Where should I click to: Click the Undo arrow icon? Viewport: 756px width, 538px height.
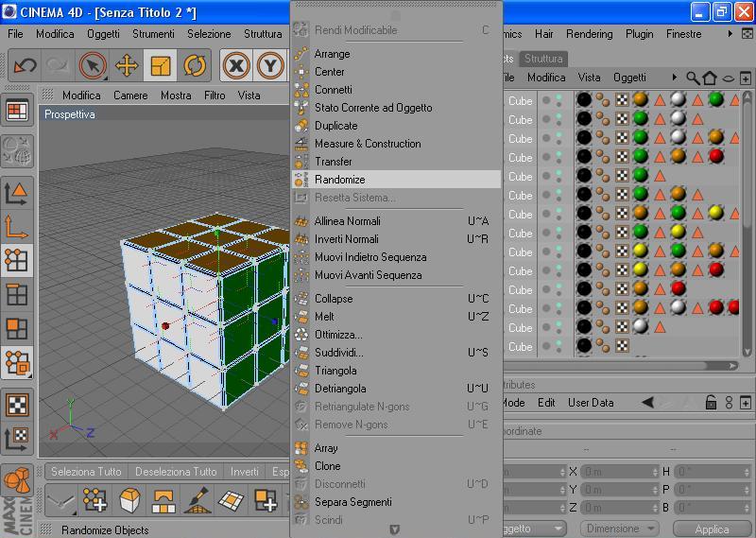click(x=25, y=65)
